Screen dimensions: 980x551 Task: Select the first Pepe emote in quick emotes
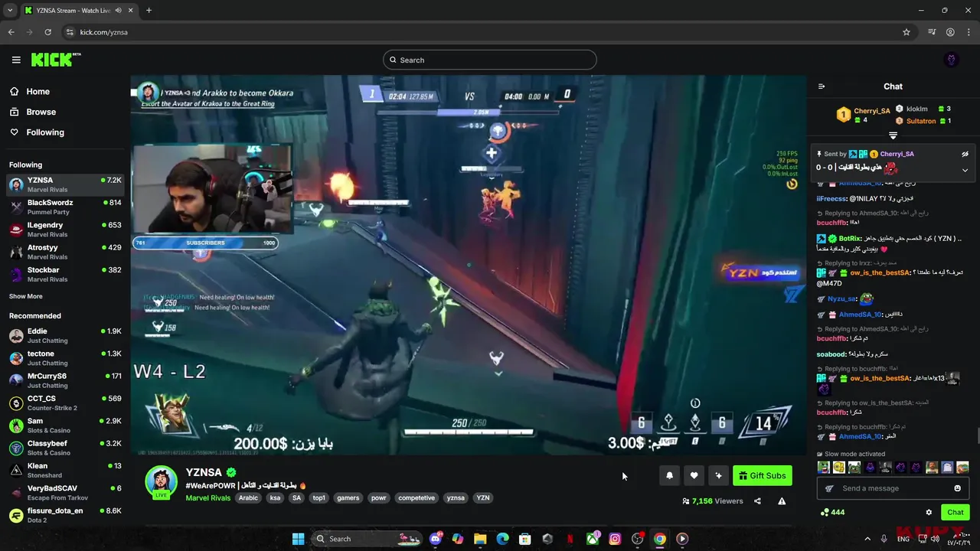[823, 468]
